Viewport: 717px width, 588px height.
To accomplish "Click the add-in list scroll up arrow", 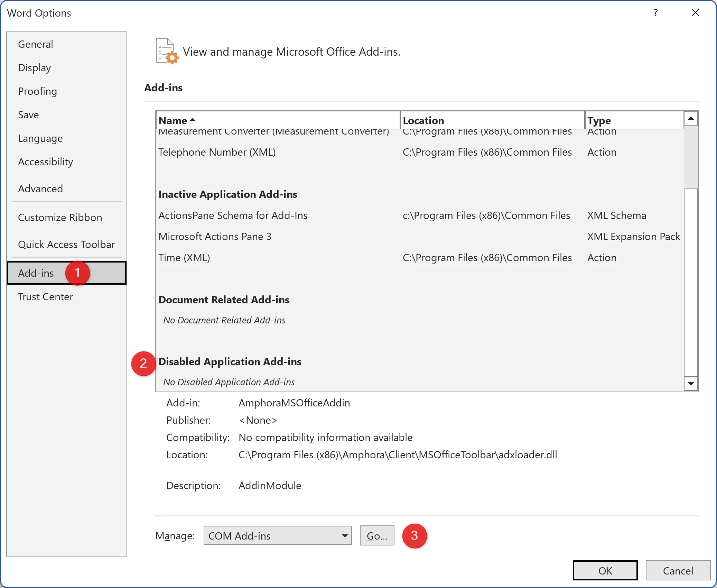I will coord(691,119).
